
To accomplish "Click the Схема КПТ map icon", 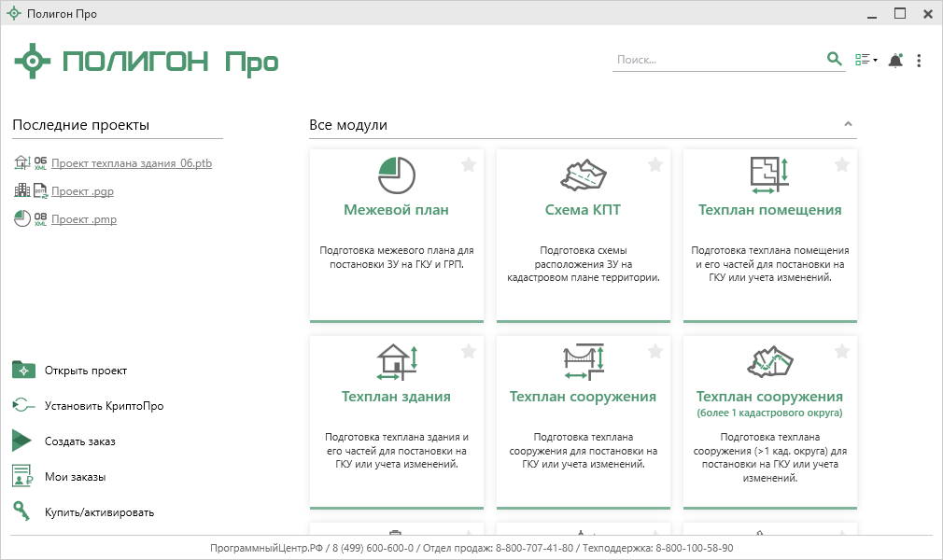I will pyautogui.click(x=584, y=175).
